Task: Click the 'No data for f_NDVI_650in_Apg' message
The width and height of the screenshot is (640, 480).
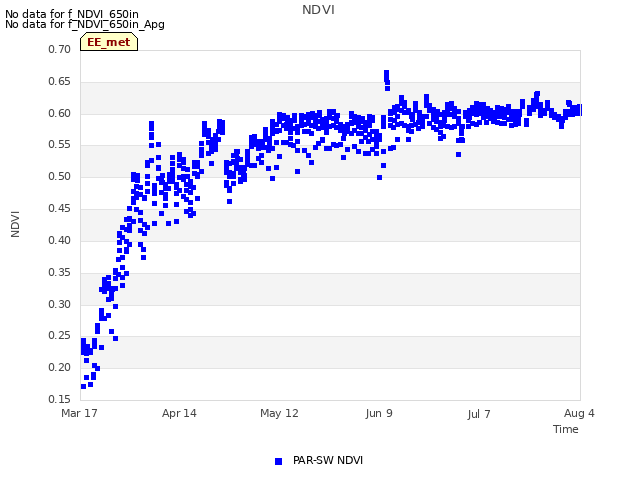Action: click(x=85, y=24)
